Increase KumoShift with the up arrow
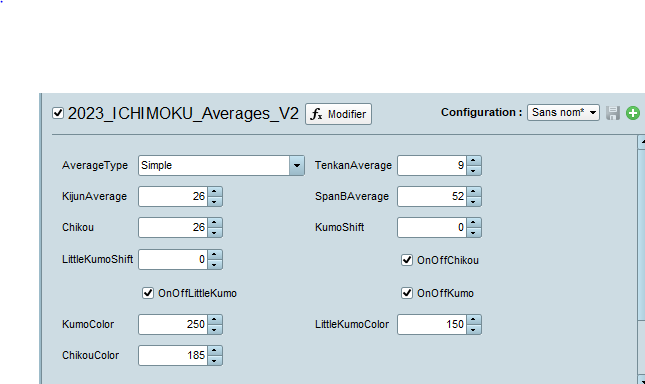The height and width of the screenshot is (384, 645). click(x=473, y=222)
